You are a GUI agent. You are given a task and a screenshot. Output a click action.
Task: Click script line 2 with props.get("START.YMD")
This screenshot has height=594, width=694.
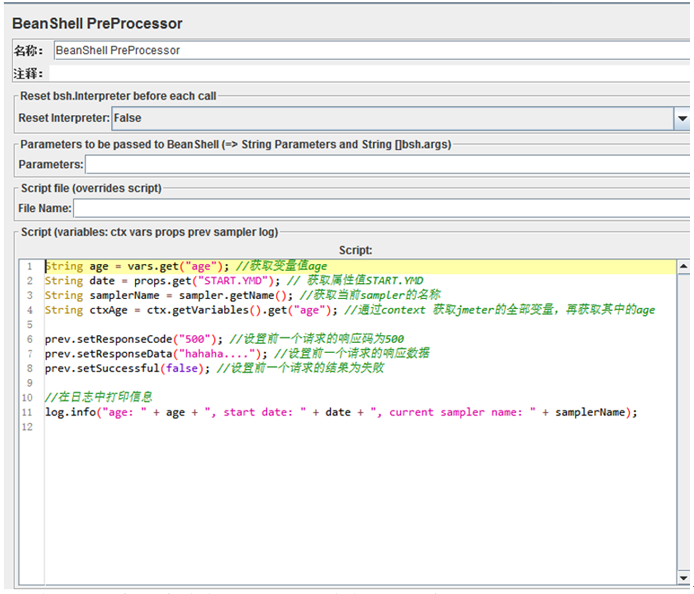(x=234, y=281)
